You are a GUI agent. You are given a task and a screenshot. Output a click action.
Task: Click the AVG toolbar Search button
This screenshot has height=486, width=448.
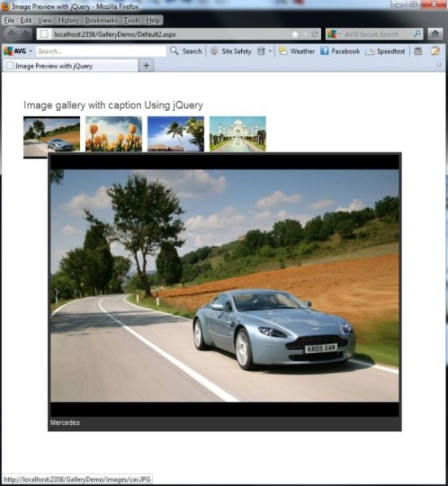pos(186,51)
